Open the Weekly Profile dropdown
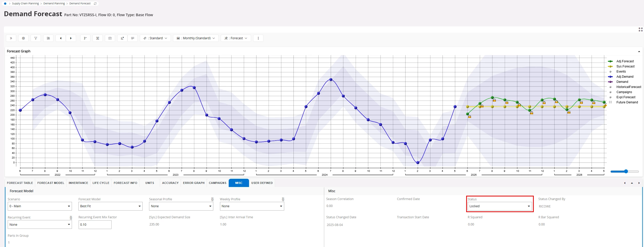This screenshot has height=247, width=644. pos(252,206)
